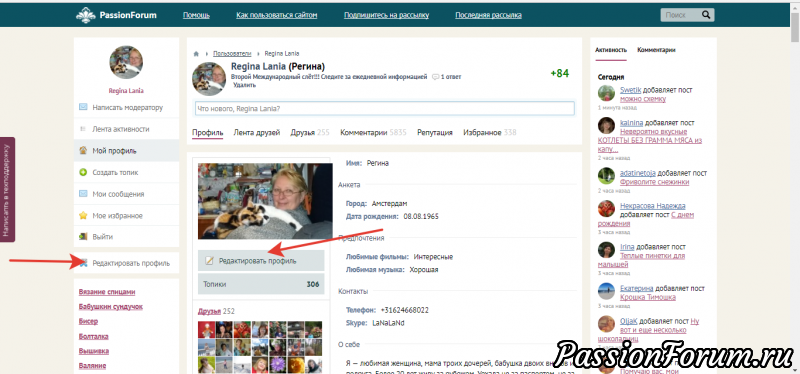Switch to the Комментарии tab in the activity panel
The width and height of the screenshot is (800, 374).
pos(656,50)
